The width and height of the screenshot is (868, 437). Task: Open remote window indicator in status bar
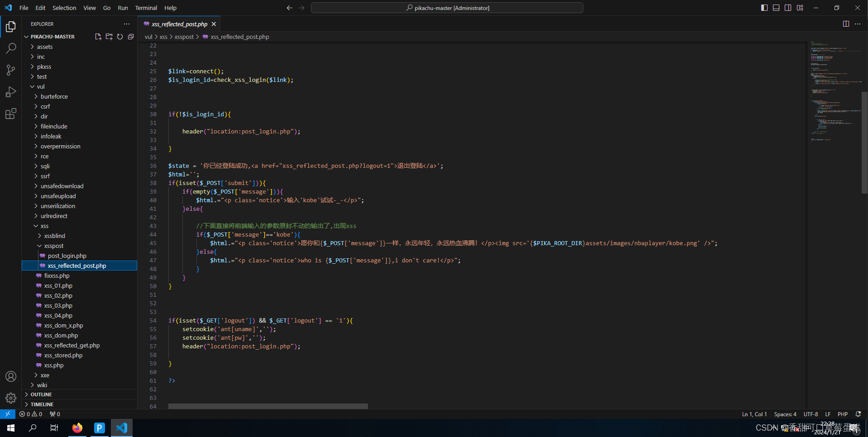pyautogui.click(x=8, y=414)
